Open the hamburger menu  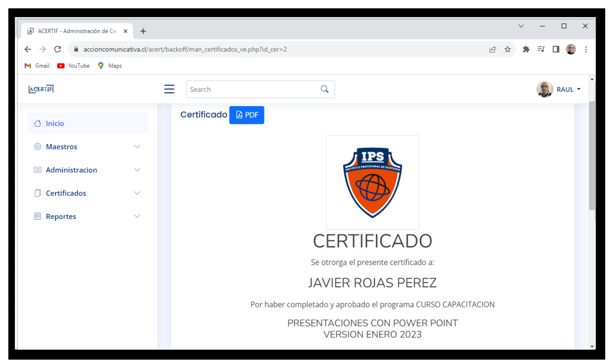tap(169, 89)
